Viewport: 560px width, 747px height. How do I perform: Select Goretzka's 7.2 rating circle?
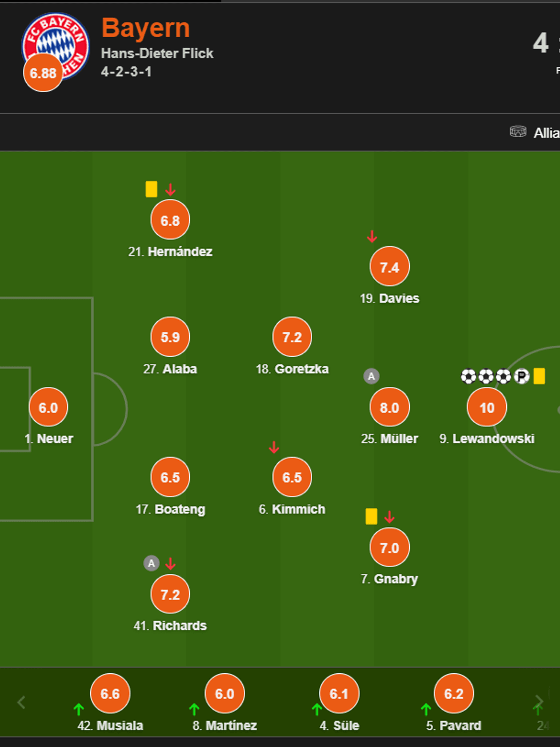pyautogui.click(x=292, y=337)
